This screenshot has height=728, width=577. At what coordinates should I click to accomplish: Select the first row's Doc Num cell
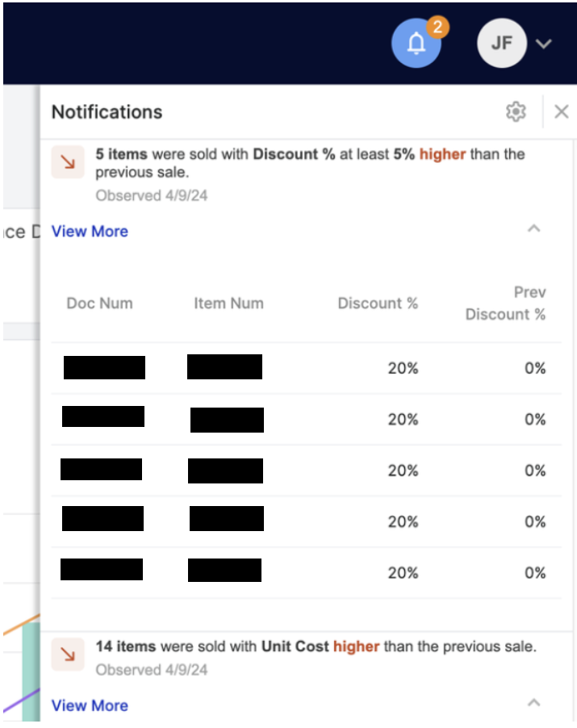[104, 367]
